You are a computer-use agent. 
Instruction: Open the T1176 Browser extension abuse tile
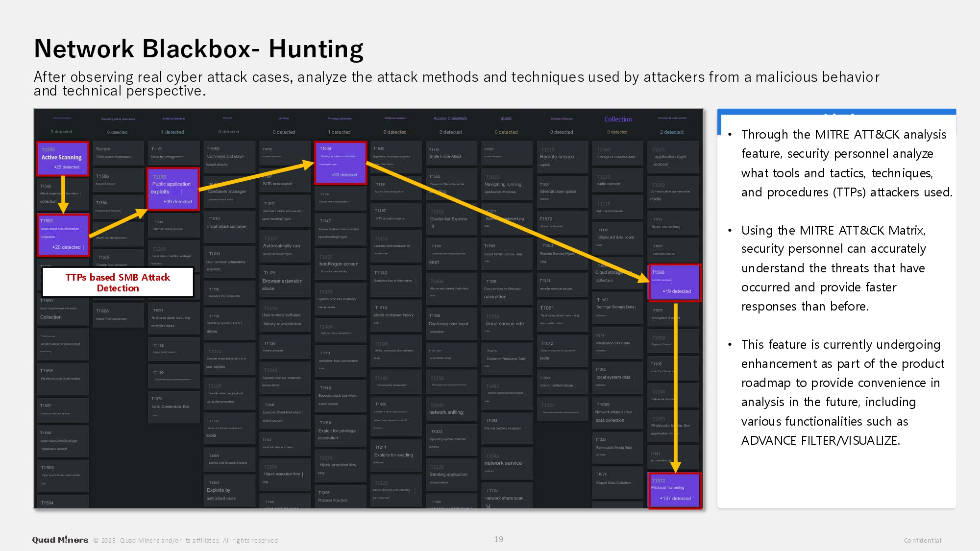pyautogui.click(x=284, y=281)
